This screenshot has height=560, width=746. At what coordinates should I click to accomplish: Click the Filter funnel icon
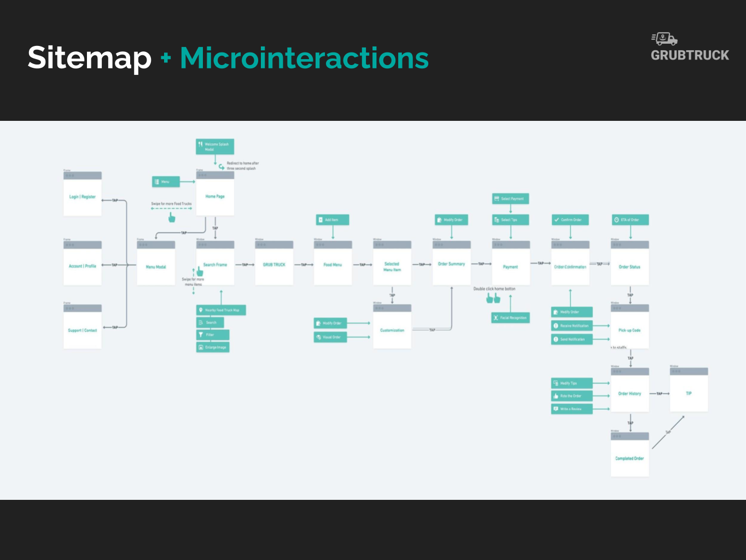201,335
